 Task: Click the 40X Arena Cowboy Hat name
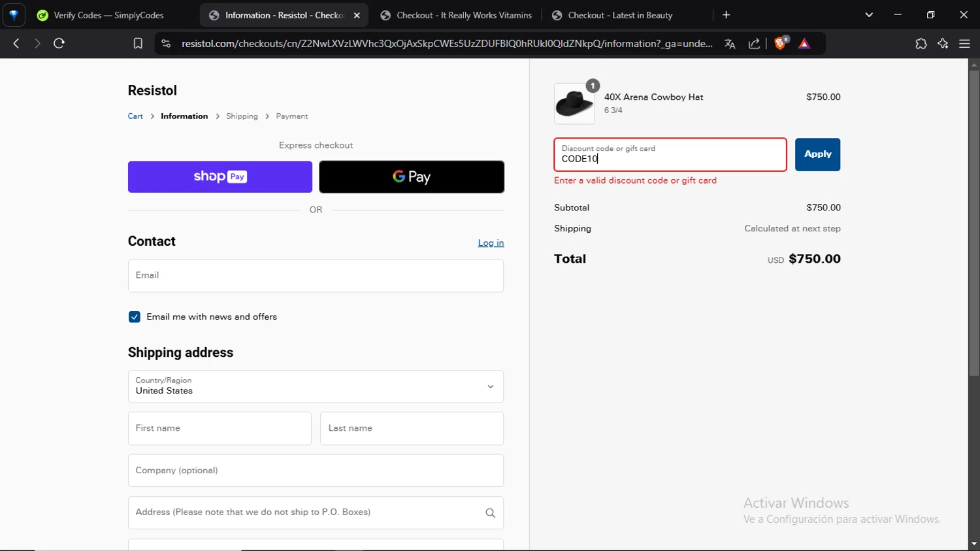point(653,97)
